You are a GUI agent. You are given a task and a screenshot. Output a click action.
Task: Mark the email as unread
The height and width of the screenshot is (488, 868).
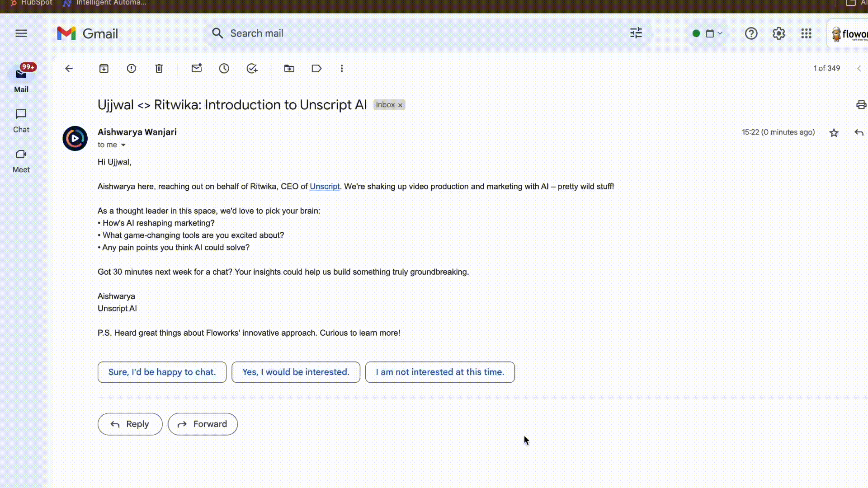[x=197, y=69]
